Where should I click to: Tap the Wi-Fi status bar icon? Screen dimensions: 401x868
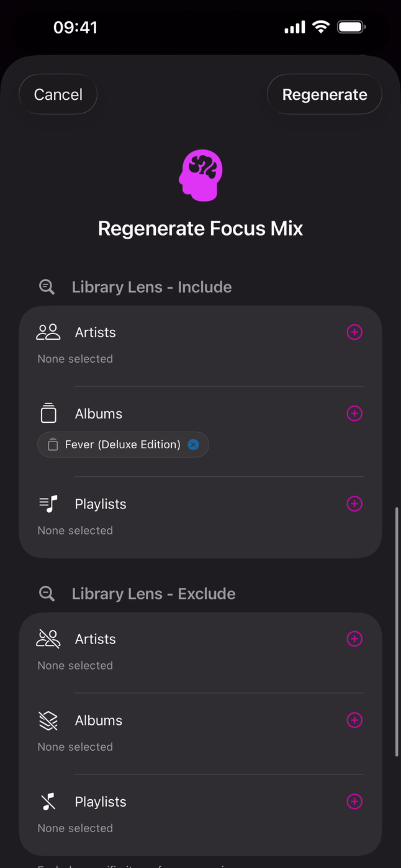[321, 27]
